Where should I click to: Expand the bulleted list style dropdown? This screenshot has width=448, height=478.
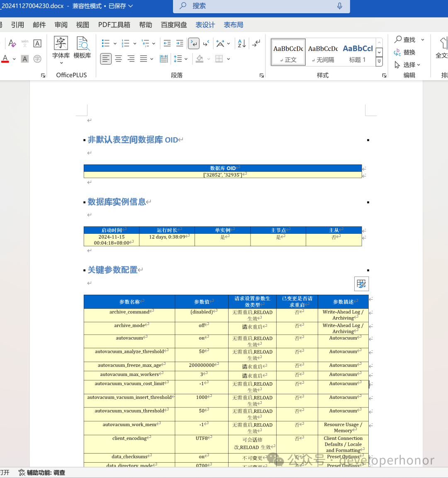(115, 44)
